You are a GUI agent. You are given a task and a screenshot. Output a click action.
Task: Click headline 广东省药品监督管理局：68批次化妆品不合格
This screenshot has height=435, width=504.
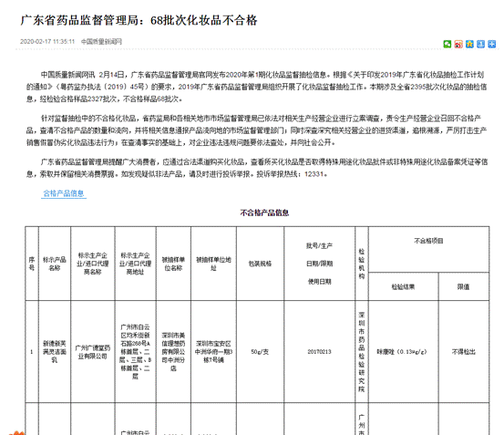tap(139, 20)
